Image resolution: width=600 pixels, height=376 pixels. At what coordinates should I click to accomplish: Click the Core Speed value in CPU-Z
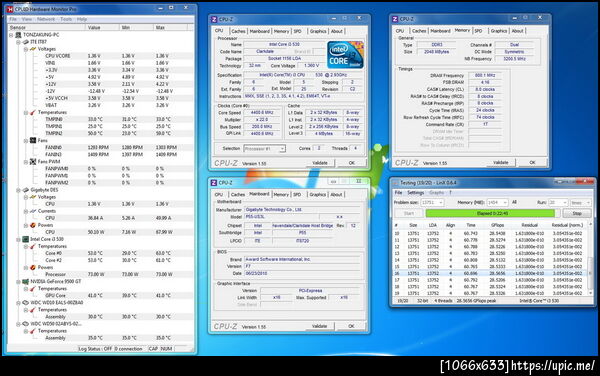(x=262, y=113)
